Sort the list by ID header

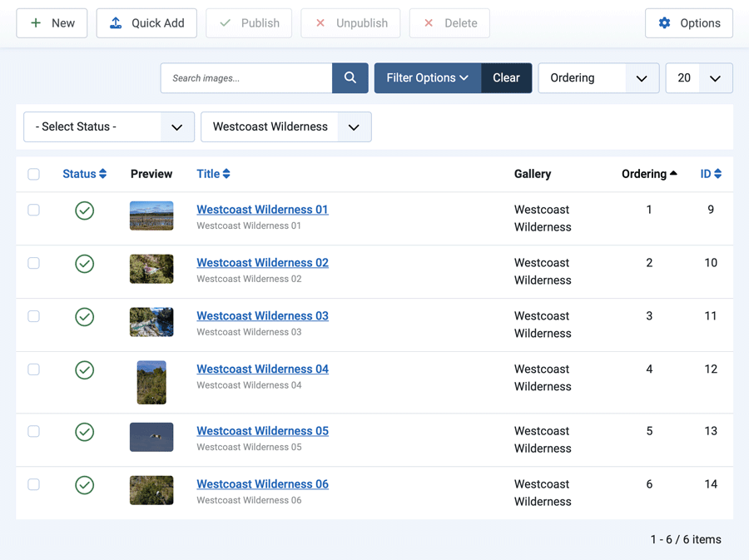(710, 173)
